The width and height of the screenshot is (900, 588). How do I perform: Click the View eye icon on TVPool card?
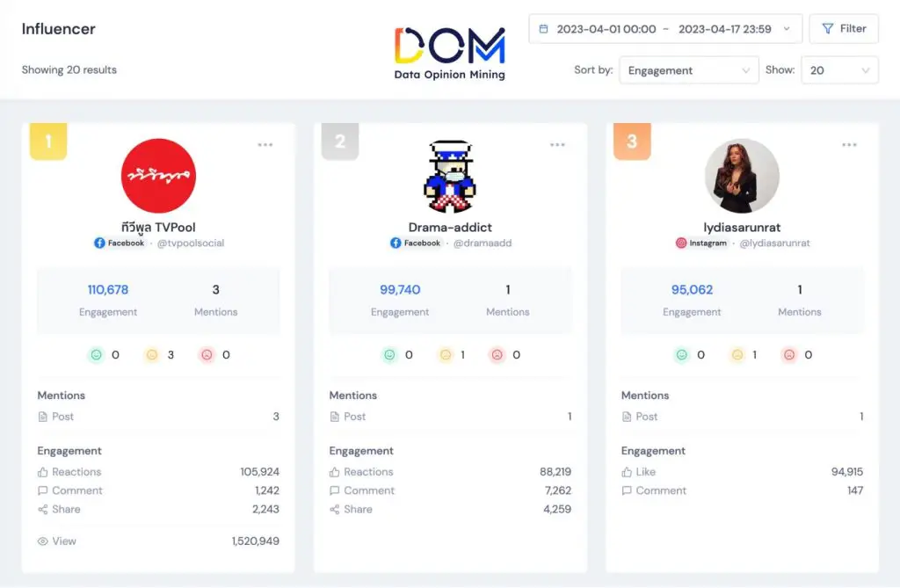click(x=42, y=541)
